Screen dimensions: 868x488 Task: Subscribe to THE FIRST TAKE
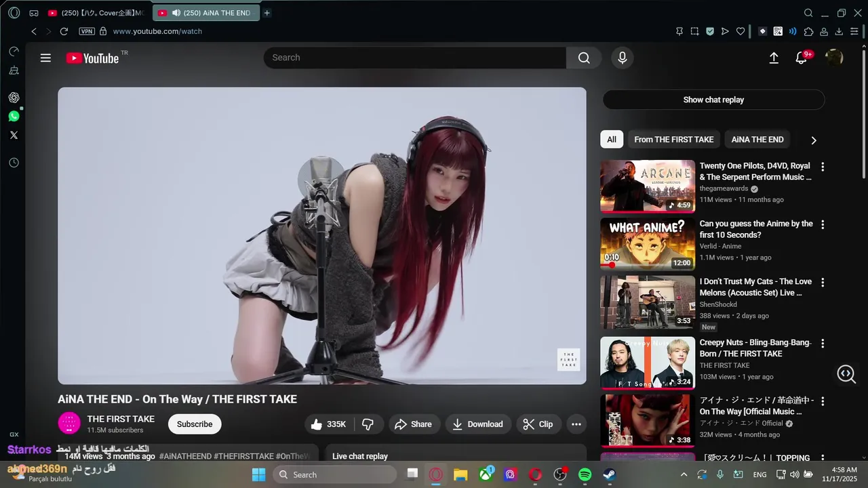click(195, 424)
